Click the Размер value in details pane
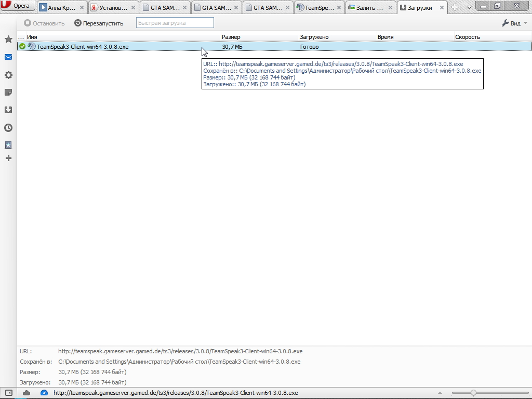The image size is (532, 399). 92,372
